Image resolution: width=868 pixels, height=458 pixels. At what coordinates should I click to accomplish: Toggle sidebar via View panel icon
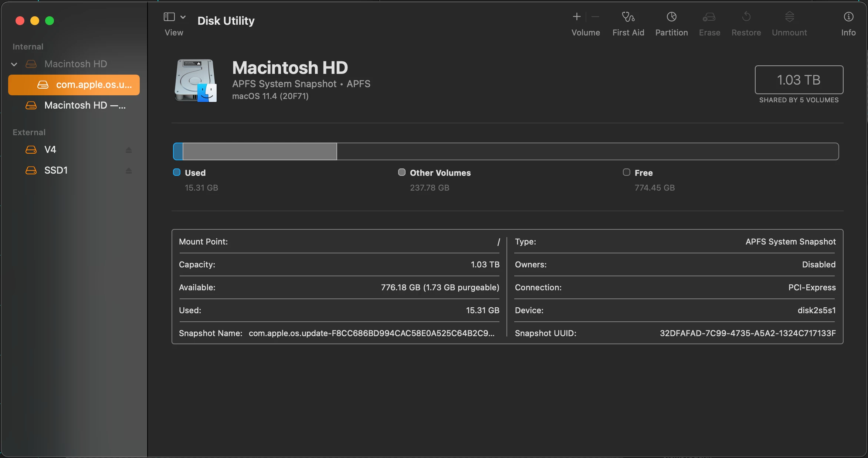click(169, 17)
